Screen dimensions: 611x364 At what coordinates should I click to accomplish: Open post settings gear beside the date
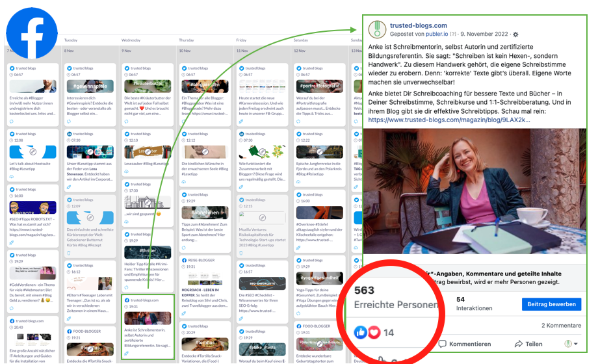pyautogui.click(x=516, y=34)
